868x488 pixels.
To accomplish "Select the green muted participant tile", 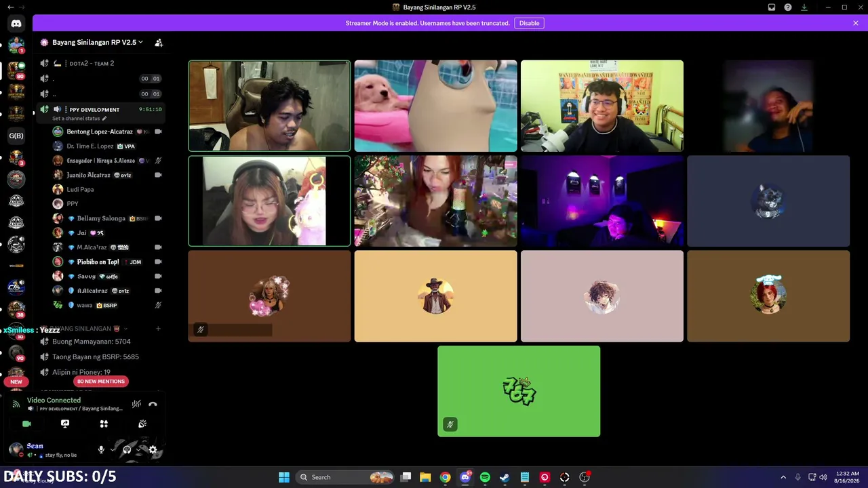I will coord(519,391).
